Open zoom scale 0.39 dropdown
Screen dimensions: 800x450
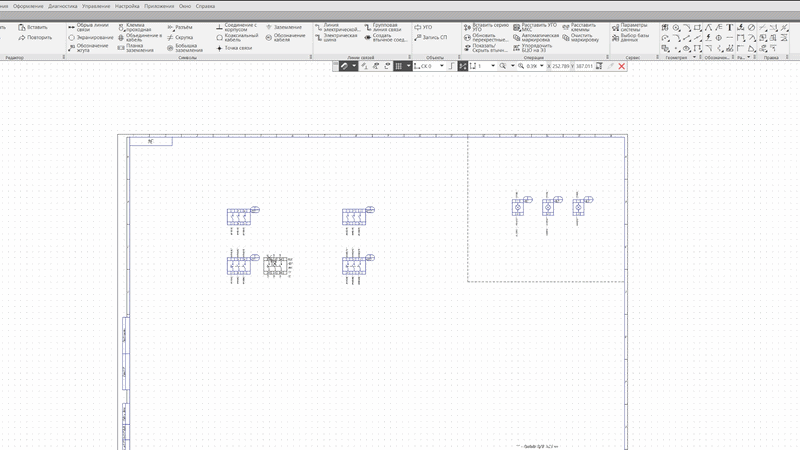541,66
